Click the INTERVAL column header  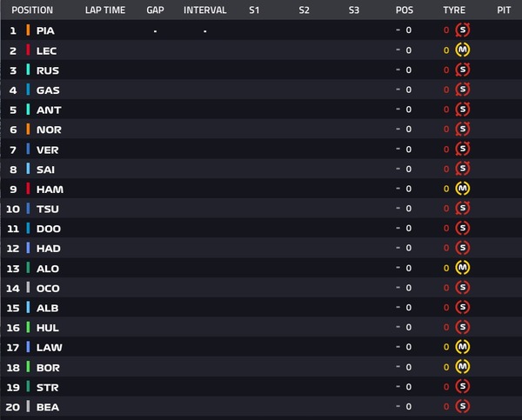[x=205, y=10]
